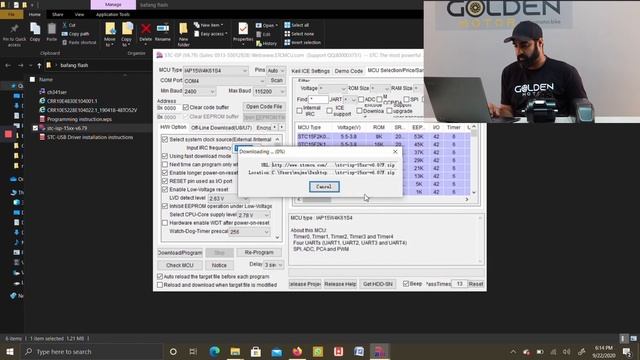This screenshot has width=640, height=360.
Task: Toggle Auto reload the target file checkbox
Action: pos(160,276)
